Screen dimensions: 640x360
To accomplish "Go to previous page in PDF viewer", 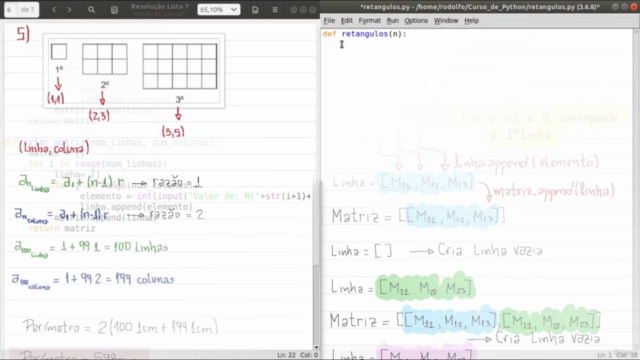I will point(54,9).
